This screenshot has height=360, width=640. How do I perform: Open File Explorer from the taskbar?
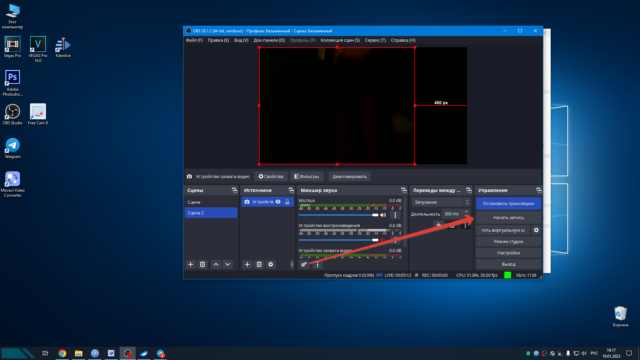coord(78,353)
